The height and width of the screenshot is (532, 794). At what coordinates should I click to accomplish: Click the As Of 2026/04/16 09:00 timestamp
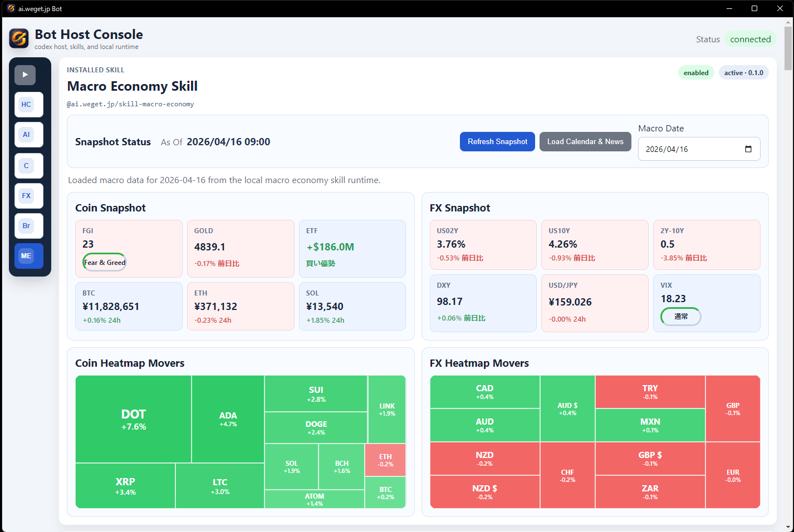tap(215, 142)
